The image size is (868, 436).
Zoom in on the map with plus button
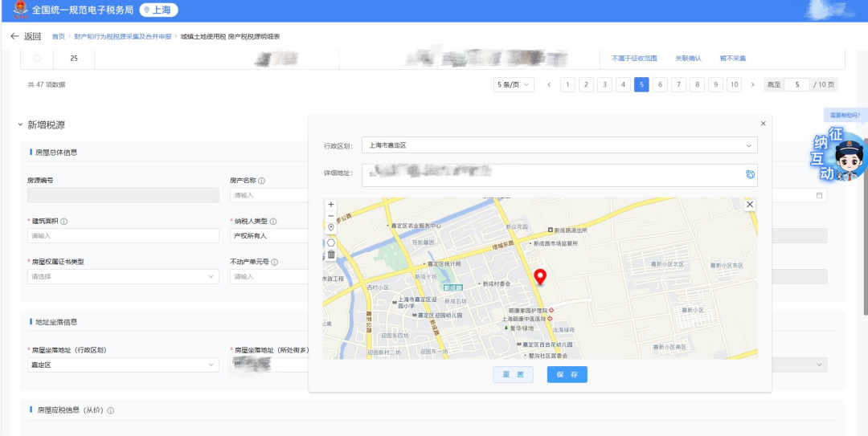[x=330, y=205]
